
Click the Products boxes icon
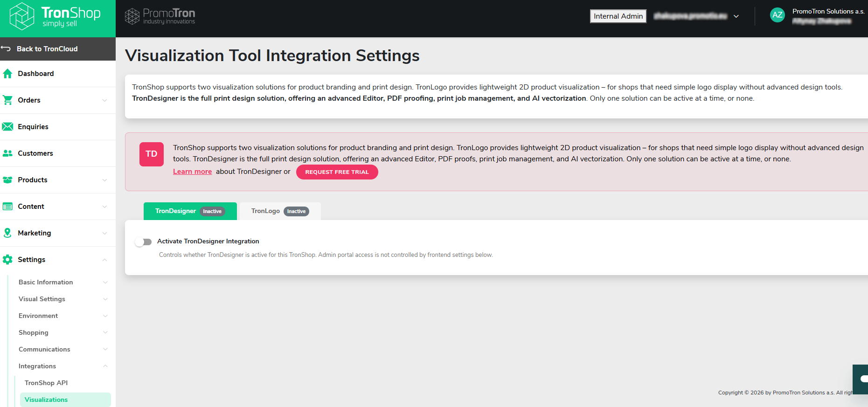tap(7, 180)
